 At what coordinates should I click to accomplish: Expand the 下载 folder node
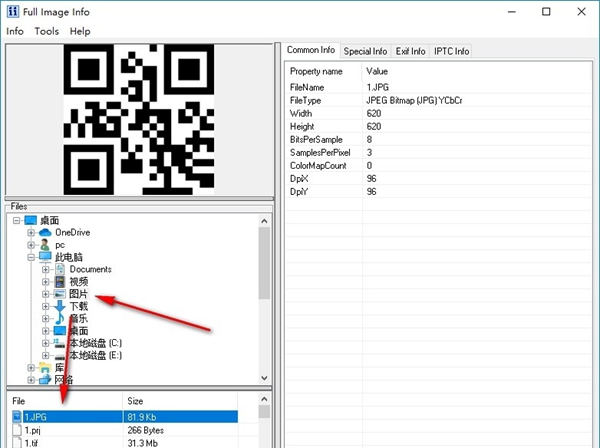(x=46, y=306)
